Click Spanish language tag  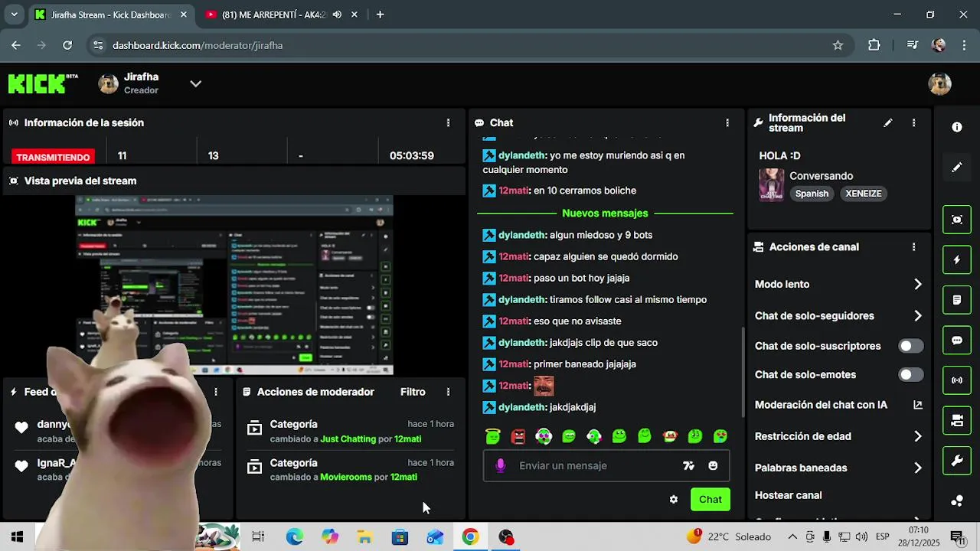pyautogui.click(x=812, y=194)
